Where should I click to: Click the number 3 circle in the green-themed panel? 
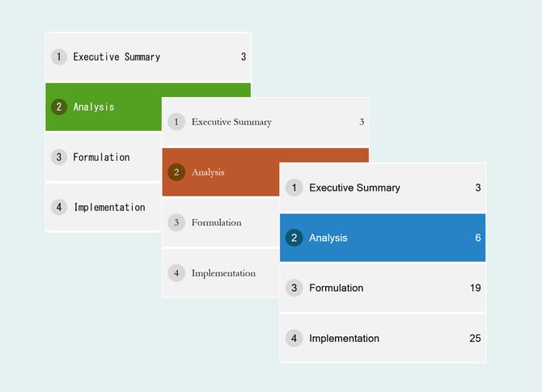point(59,157)
